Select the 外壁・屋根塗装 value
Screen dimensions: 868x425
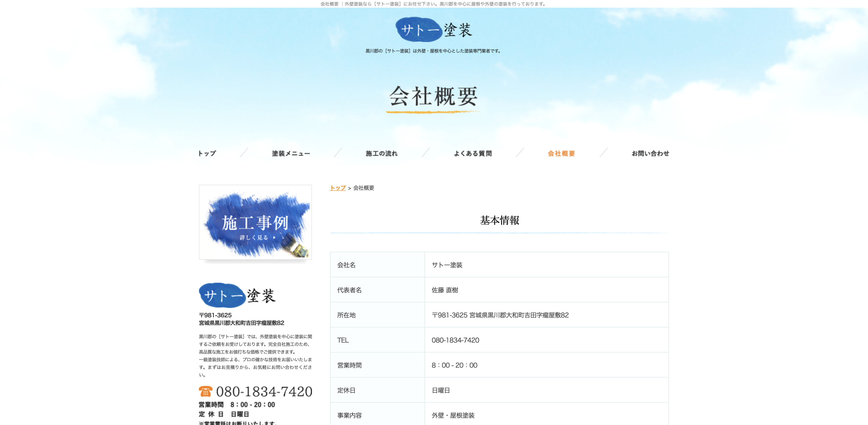[x=453, y=415]
